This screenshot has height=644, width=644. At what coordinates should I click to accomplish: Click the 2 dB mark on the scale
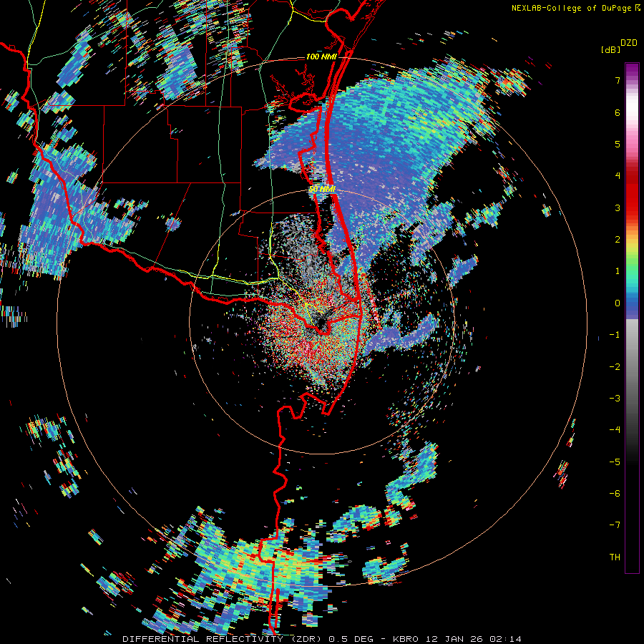click(x=618, y=240)
